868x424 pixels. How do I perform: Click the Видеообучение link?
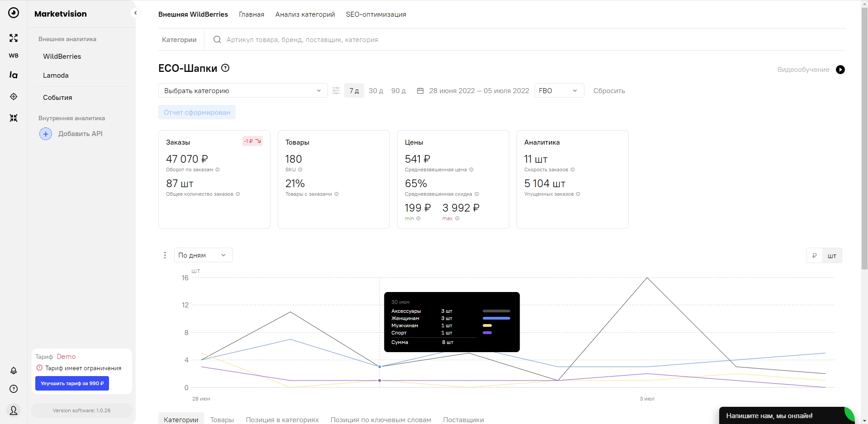[x=803, y=70]
